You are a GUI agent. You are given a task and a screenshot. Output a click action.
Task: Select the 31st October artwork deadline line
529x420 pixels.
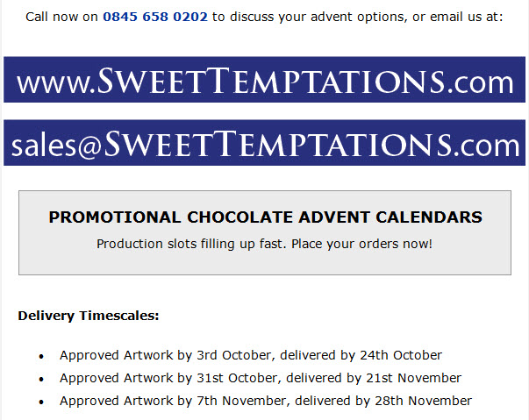[261, 378]
